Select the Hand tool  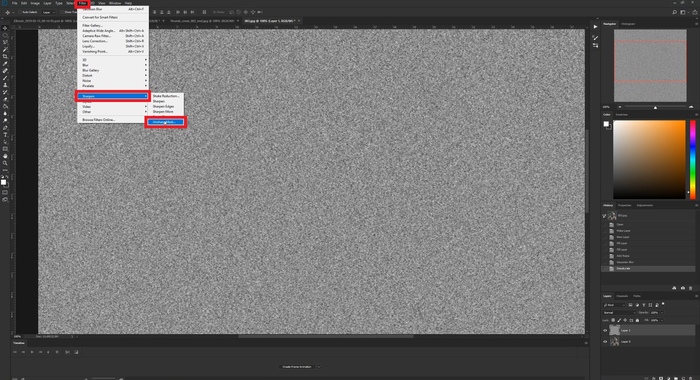point(5,156)
